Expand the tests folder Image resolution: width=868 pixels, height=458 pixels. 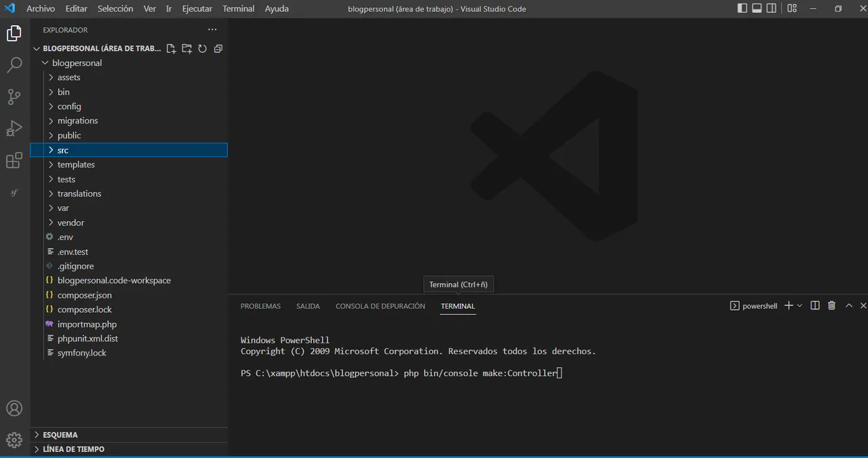pyautogui.click(x=51, y=179)
